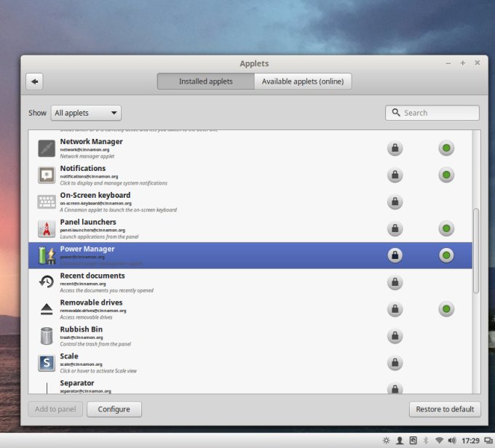The width and height of the screenshot is (495, 448).
Task: Click the green active indicator for Panel launchers
Action: click(446, 228)
